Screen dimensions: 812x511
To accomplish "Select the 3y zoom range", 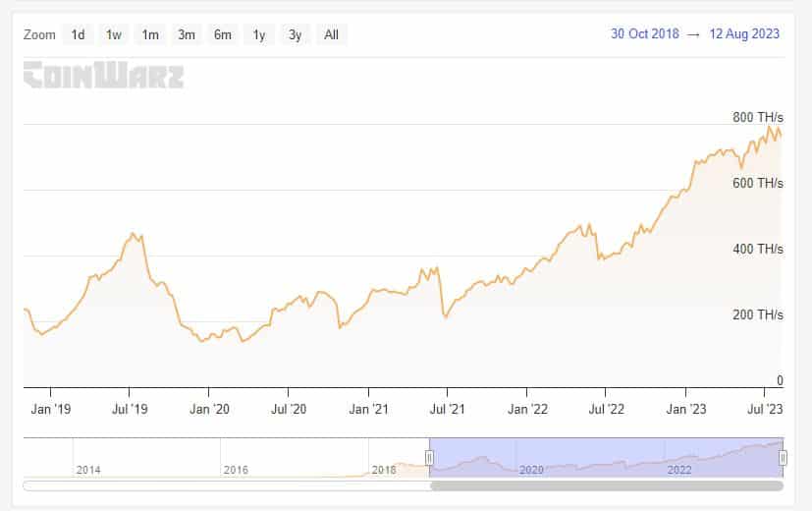I will 296,34.
